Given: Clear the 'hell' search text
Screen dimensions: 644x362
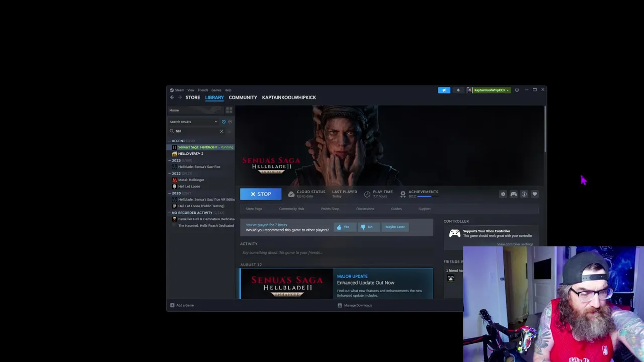Looking at the screenshot, I should pyautogui.click(x=221, y=131).
